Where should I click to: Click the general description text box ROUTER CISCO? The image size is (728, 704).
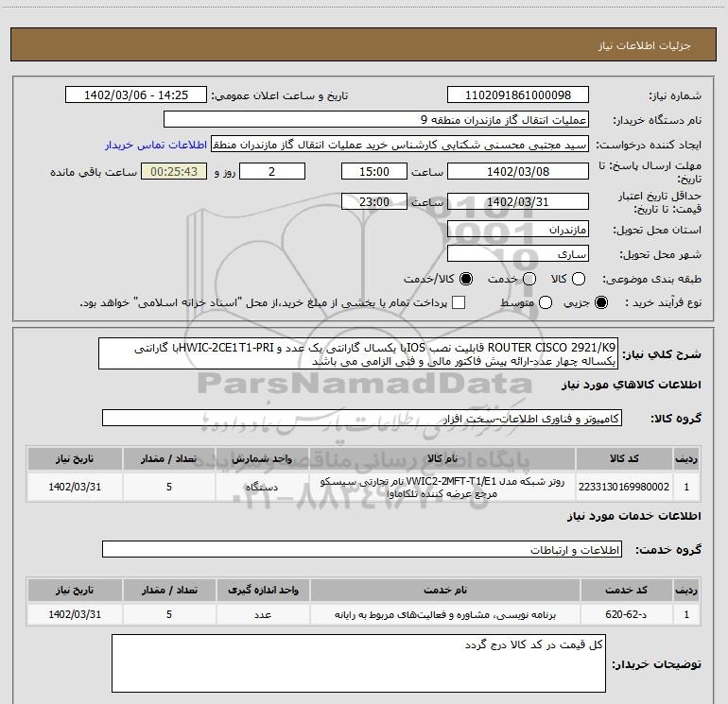[358, 353]
